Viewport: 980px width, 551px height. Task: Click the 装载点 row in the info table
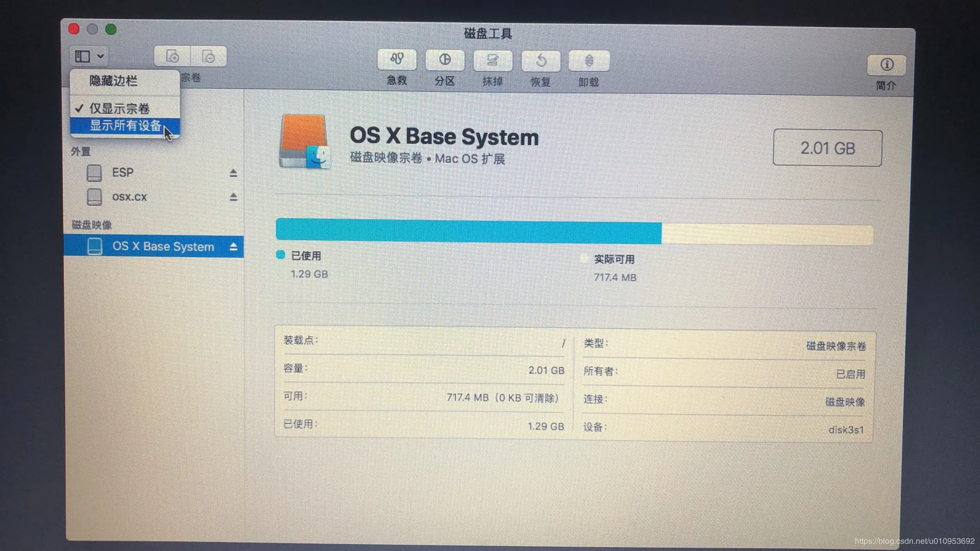424,341
